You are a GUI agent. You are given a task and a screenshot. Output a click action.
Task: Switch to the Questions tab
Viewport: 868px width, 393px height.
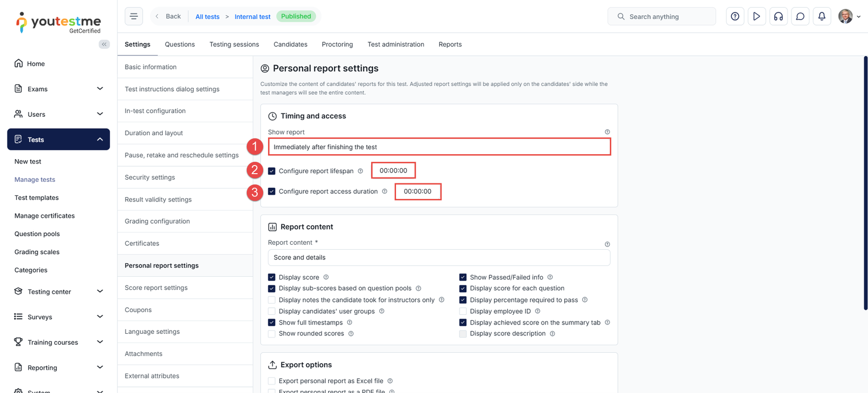180,45
